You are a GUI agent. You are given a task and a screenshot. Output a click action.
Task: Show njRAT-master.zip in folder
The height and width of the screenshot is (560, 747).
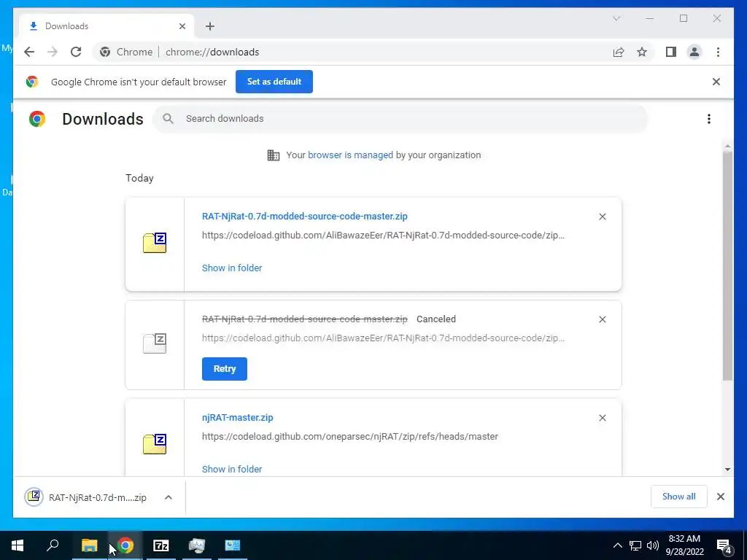point(232,469)
